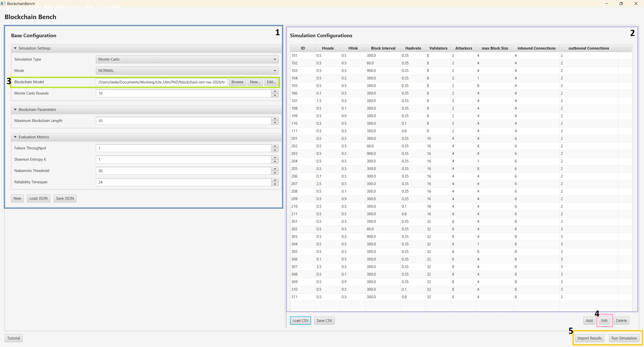Sort by the Hashrate column header
The width and height of the screenshot is (644, 347).
[413, 48]
